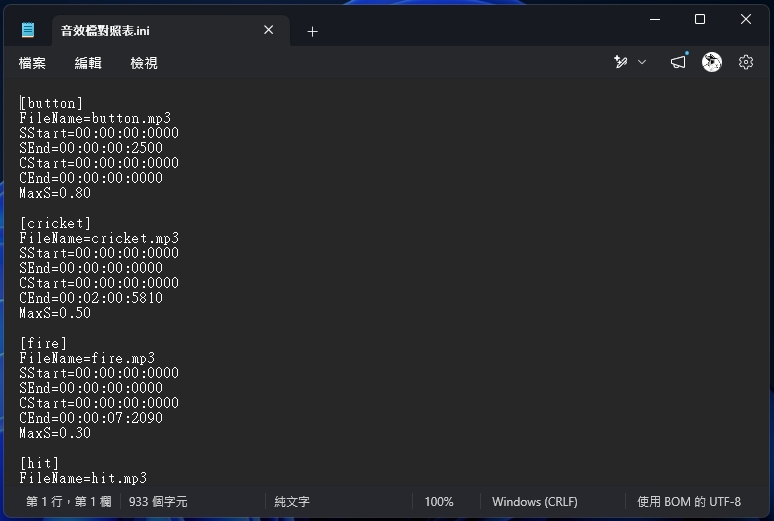This screenshot has width=774, height=521.
Task: Add a new tab with plus icon
Action: 312,32
